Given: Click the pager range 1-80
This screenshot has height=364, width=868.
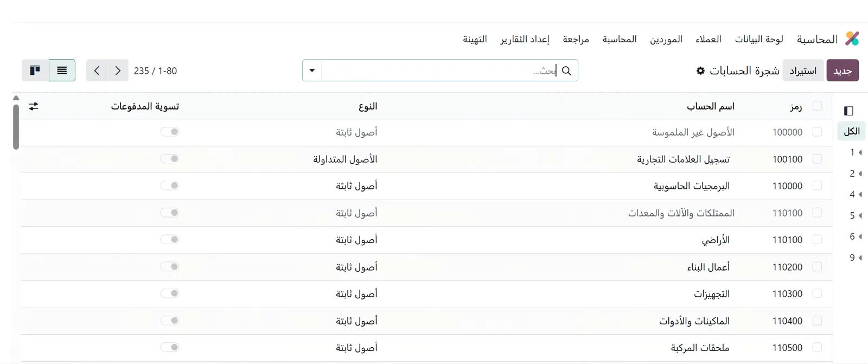Looking at the screenshot, I should coord(168,71).
